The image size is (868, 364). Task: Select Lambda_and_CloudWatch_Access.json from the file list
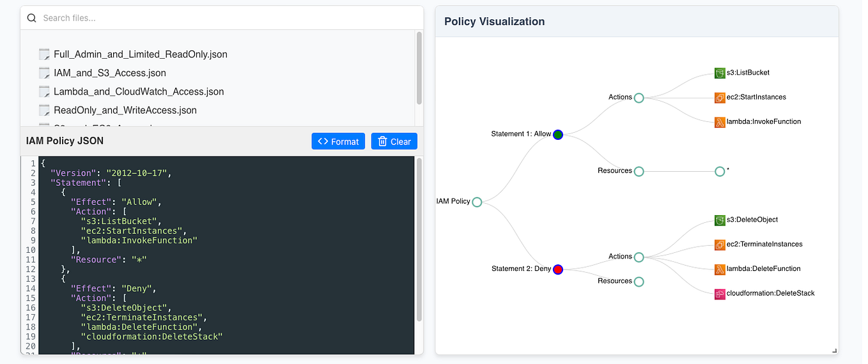tap(139, 91)
